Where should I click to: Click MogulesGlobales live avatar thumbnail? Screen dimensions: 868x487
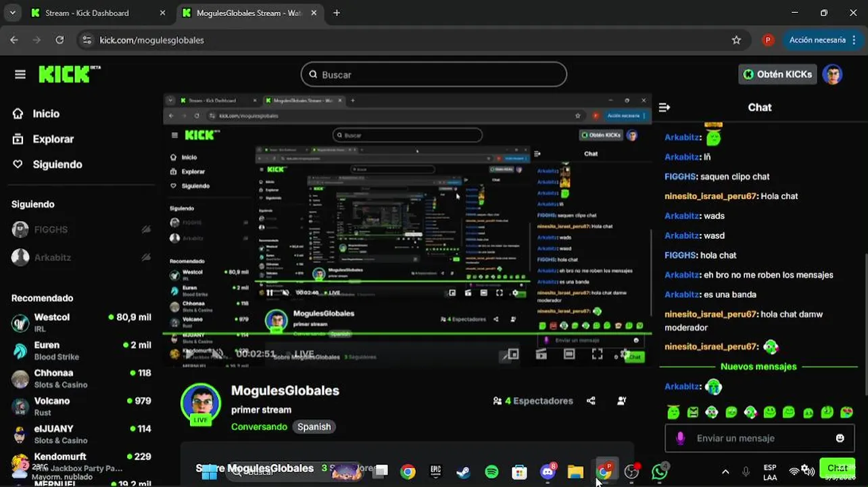point(201,403)
